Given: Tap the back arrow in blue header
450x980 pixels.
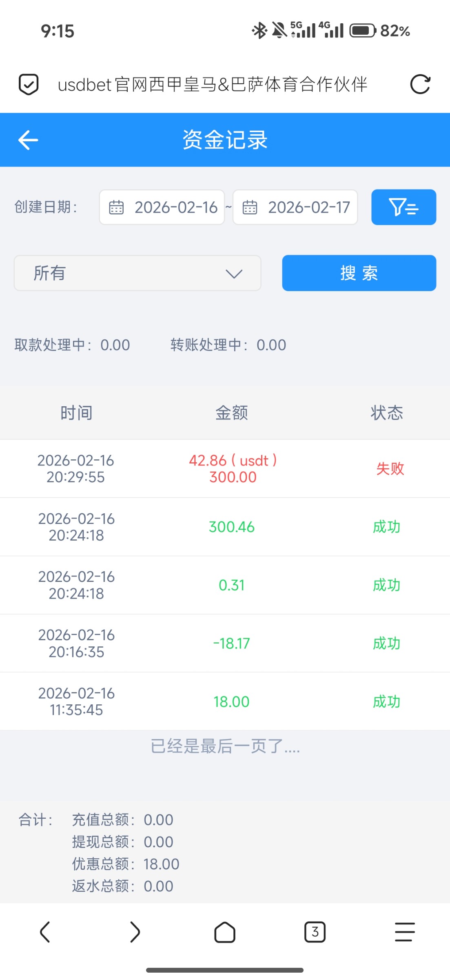Looking at the screenshot, I should click(28, 140).
